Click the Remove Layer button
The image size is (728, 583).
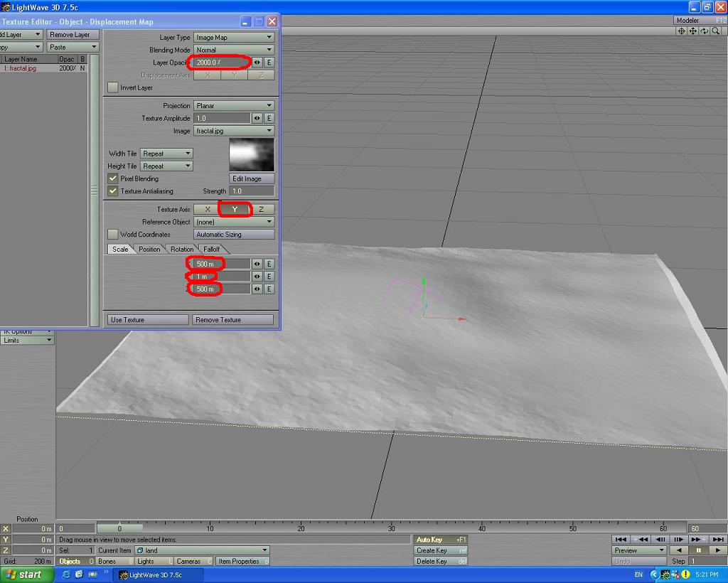tap(73, 35)
